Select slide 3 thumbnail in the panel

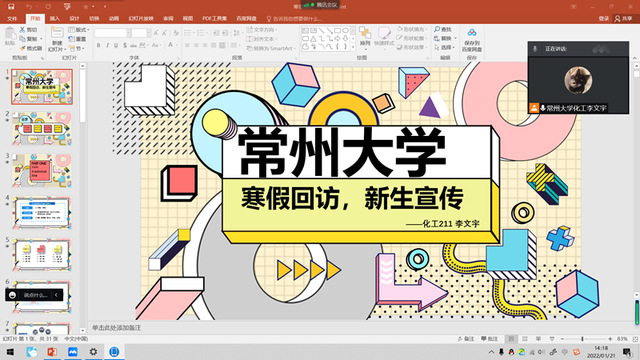coord(42,170)
